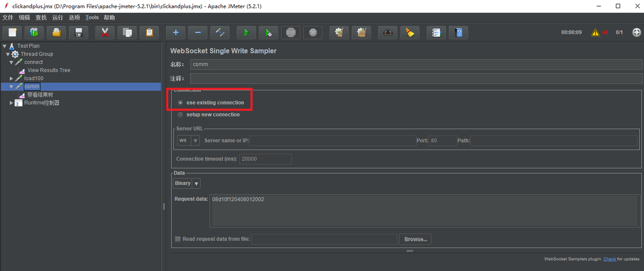The width and height of the screenshot is (644, 271).
Task: Collapse the connect sampler node
Action: click(x=11, y=62)
